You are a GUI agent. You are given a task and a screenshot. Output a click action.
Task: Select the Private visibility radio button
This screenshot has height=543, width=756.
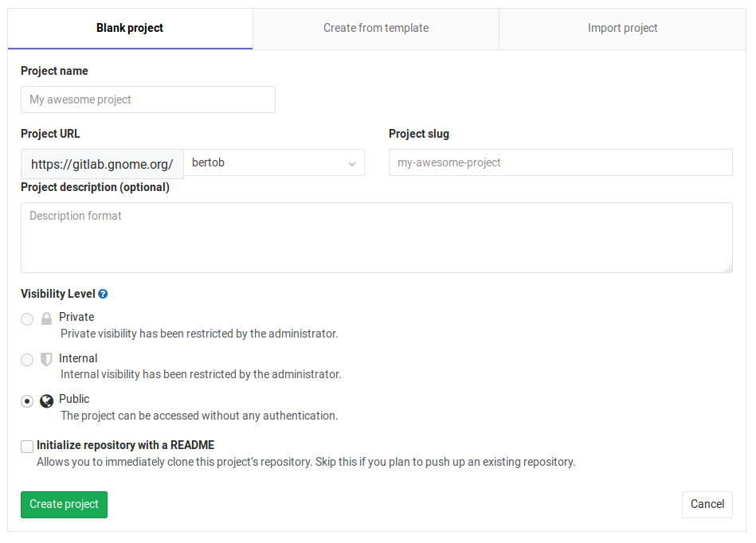(26, 318)
